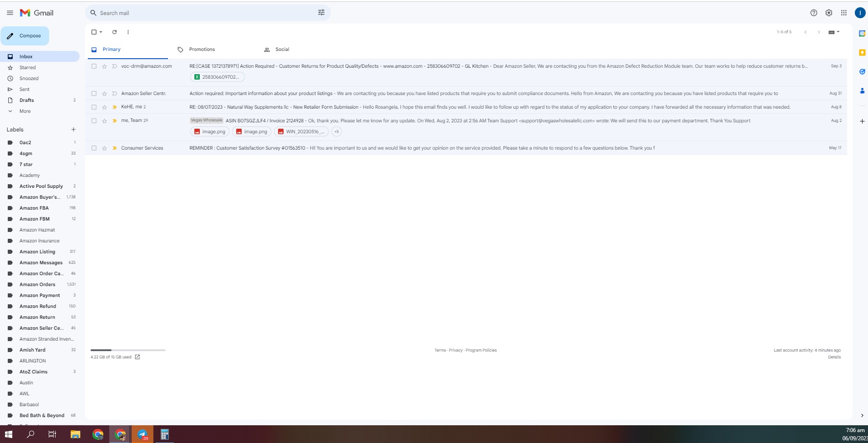
Task: Click the Search mail field
Action: [x=207, y=13]
